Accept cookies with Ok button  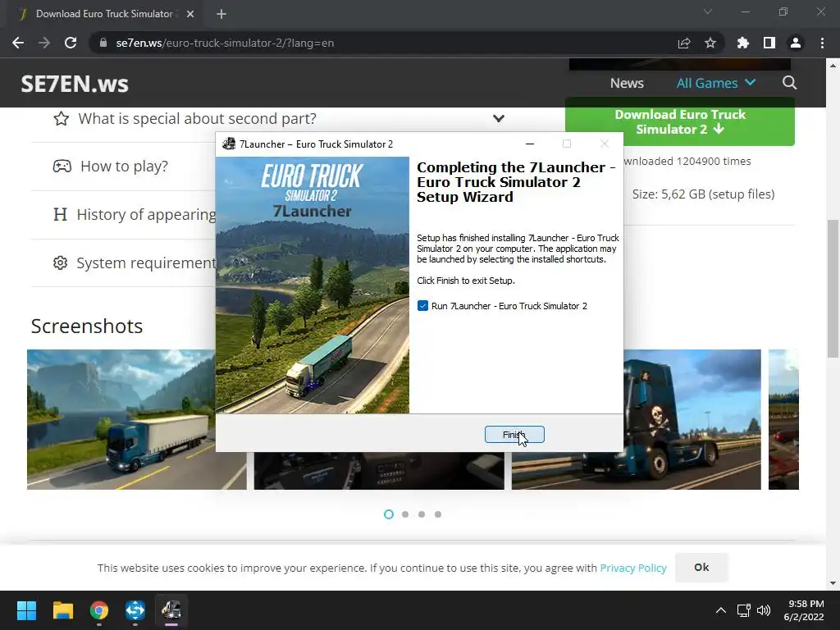point(701,568)
